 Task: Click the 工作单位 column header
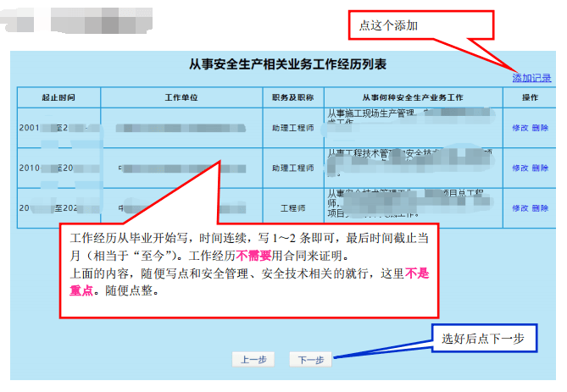tap(181, 97)
